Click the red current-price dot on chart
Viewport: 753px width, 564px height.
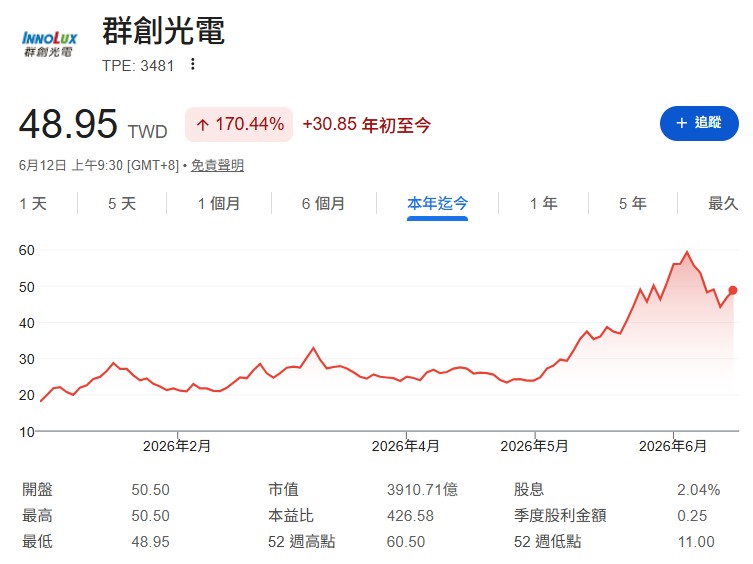(x=732, y=290)
